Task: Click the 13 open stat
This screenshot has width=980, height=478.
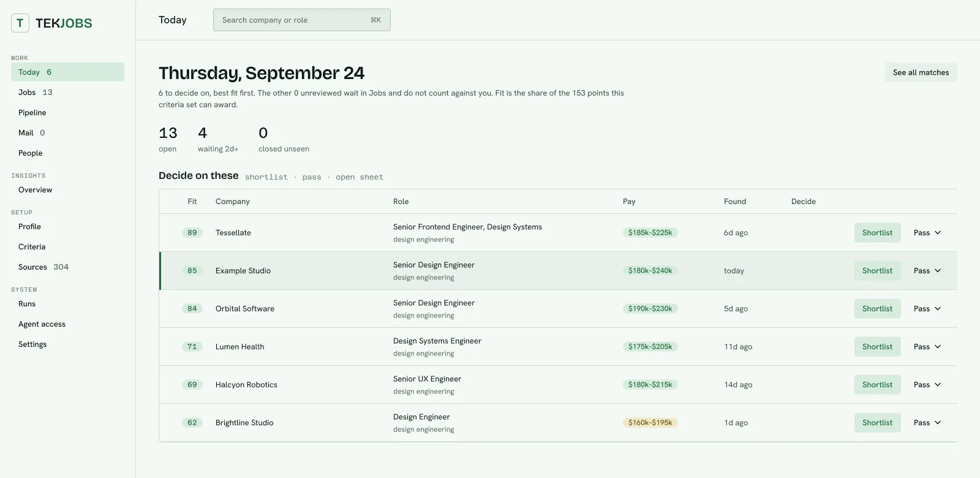Action: pyautogui.click(x=168, y=139)
